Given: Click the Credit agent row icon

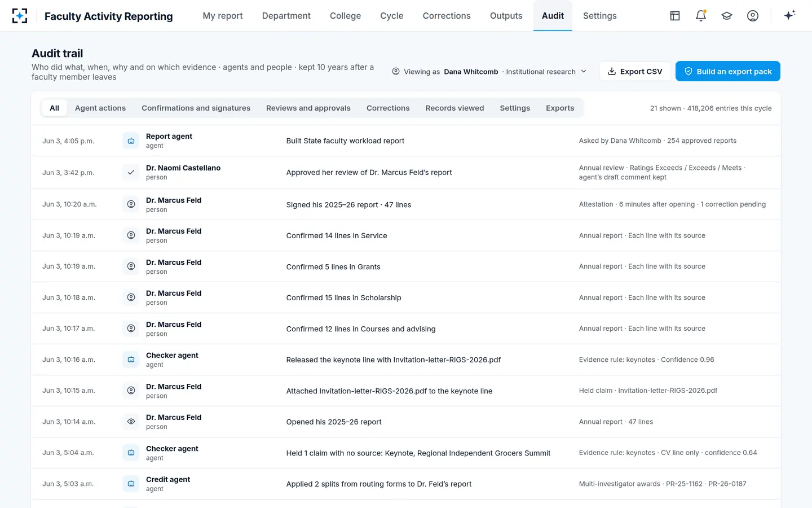Looking at the screenshot, I should (131, 484).
